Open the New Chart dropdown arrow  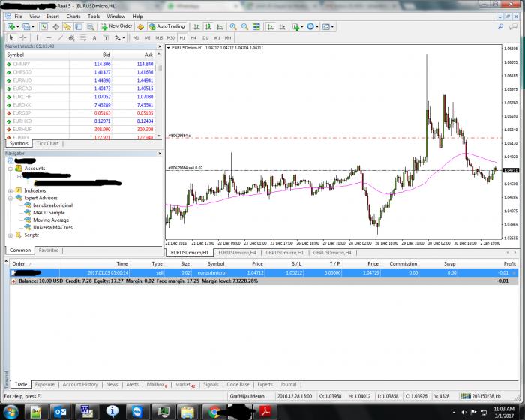click(x=18, y=27)
